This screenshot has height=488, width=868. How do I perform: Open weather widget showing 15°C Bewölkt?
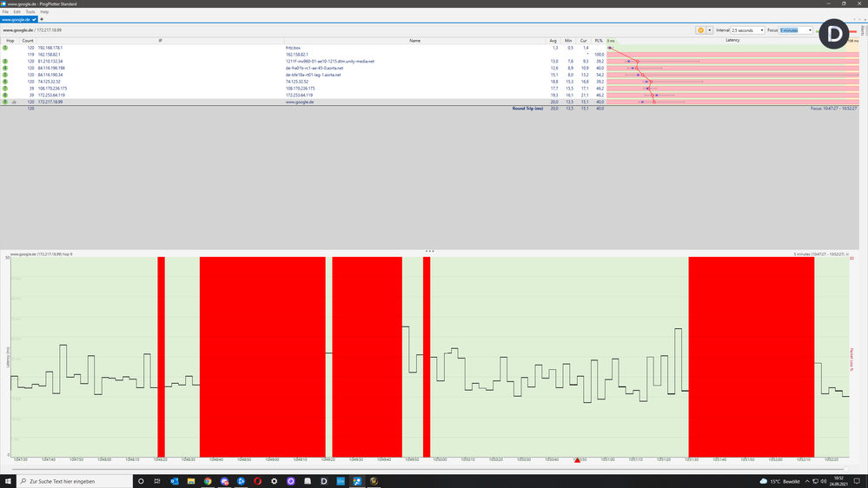(779, 481)
